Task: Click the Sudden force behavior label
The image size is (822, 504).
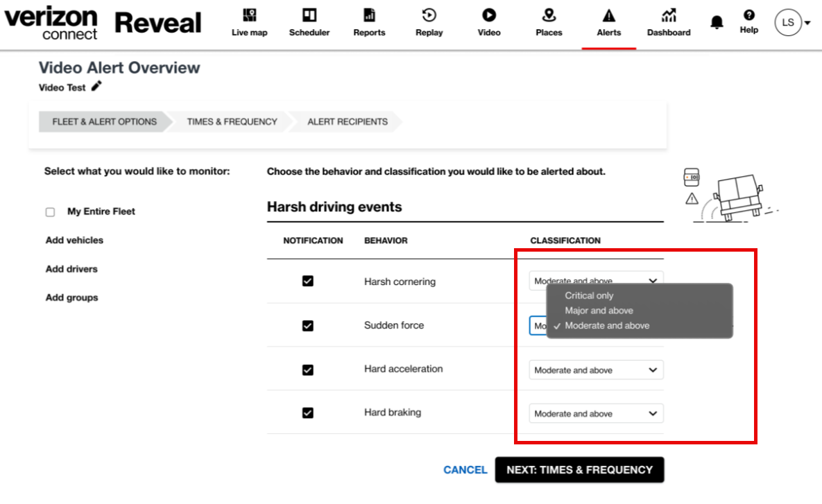Action: click(394, 325)
